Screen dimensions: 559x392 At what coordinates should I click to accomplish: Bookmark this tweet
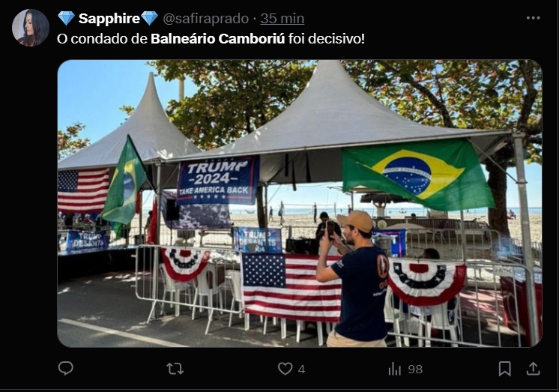point(504,369)
